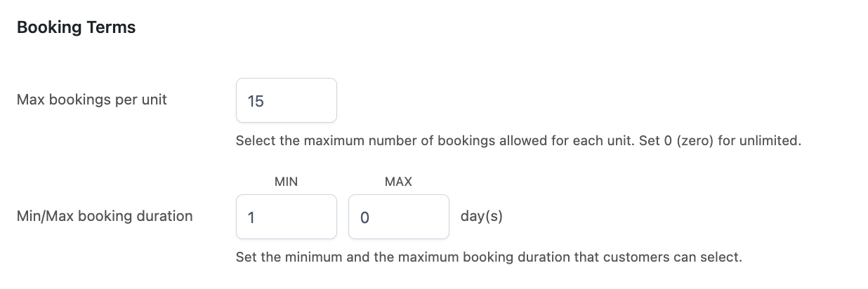Click the "day(s)" unit text
Image resolution: width=868 pixels, height=289 pixels.
pos(482,216)
